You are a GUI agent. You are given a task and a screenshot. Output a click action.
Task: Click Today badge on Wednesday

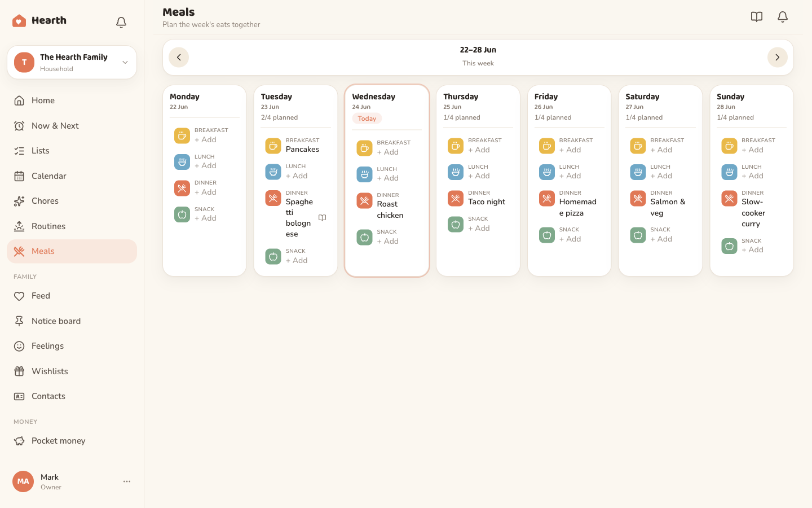click(367, 119)
